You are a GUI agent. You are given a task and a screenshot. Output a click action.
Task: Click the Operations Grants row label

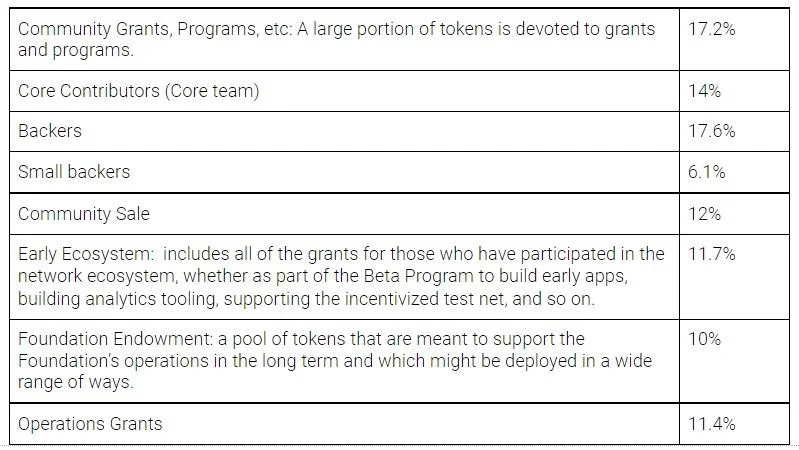[90, 424]
